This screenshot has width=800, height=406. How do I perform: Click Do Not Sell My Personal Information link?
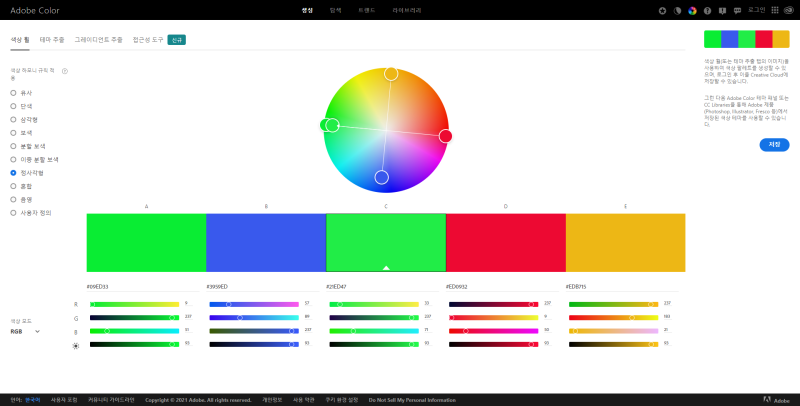412,400
